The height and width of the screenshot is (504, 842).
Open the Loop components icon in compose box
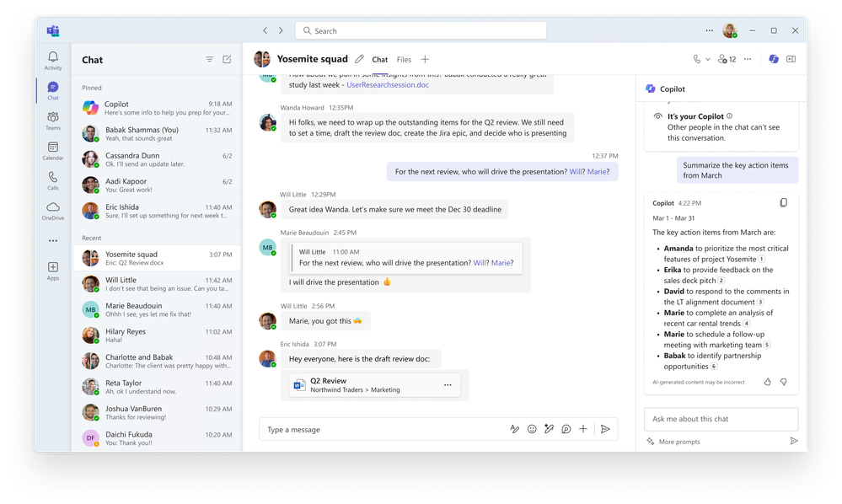(566, 429)
